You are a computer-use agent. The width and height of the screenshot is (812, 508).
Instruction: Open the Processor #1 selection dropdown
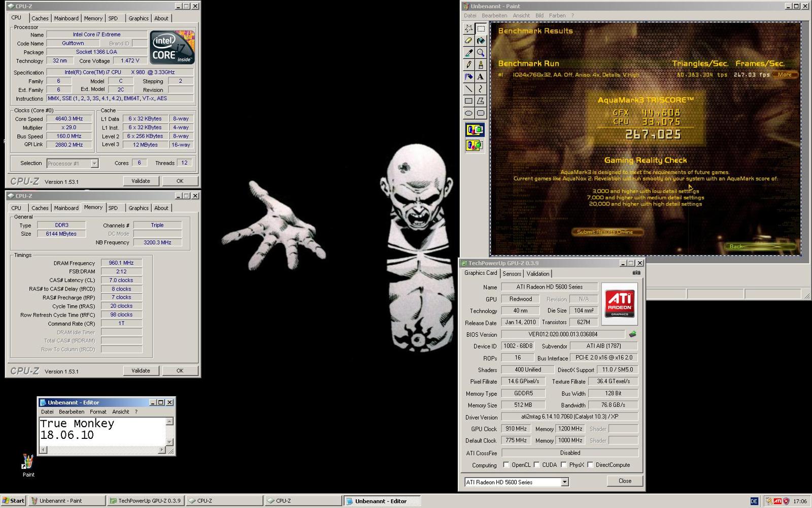(x=94, y=163)
